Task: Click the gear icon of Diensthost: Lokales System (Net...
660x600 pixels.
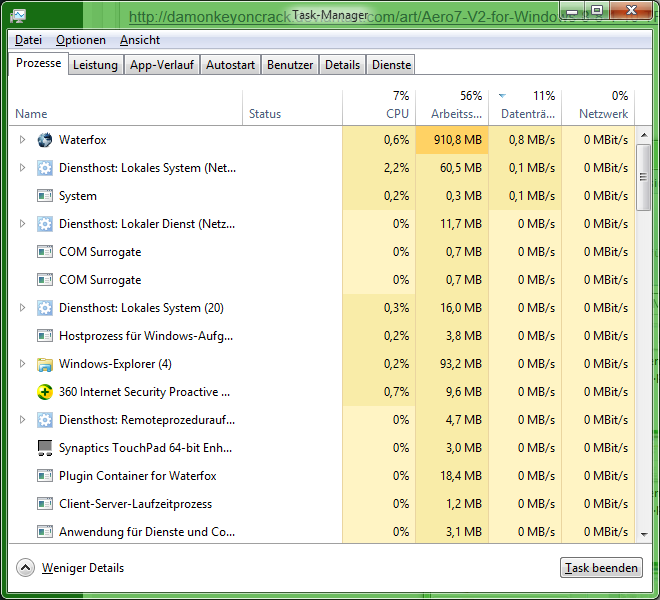Action: click(45, 168)
